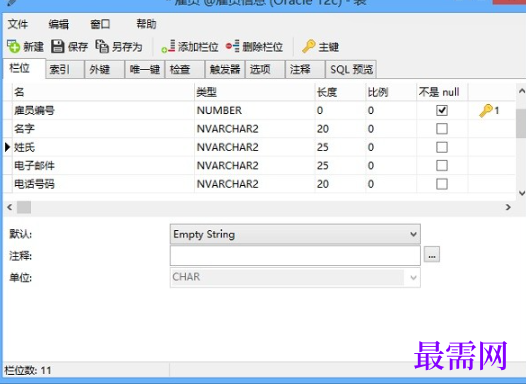Image resolution: width=526 pixels, height=387 pixels.
Task: Click the 长度 column header
Action: [x=340, y=92]
